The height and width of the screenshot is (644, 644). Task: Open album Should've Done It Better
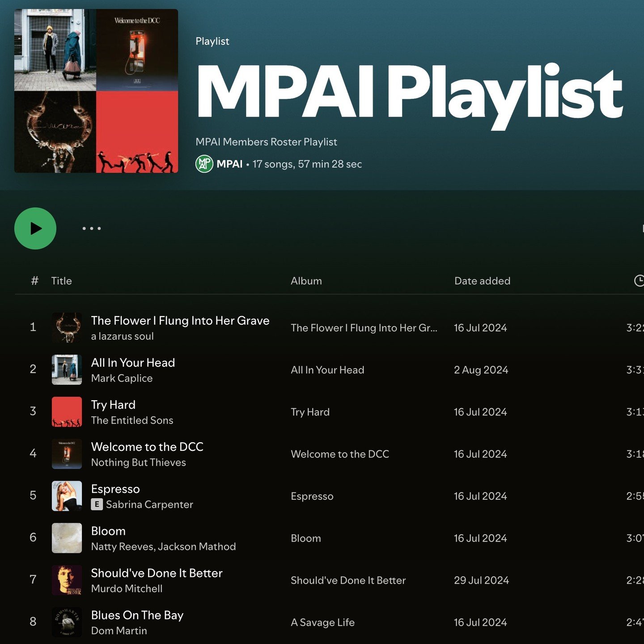(348, 580)
